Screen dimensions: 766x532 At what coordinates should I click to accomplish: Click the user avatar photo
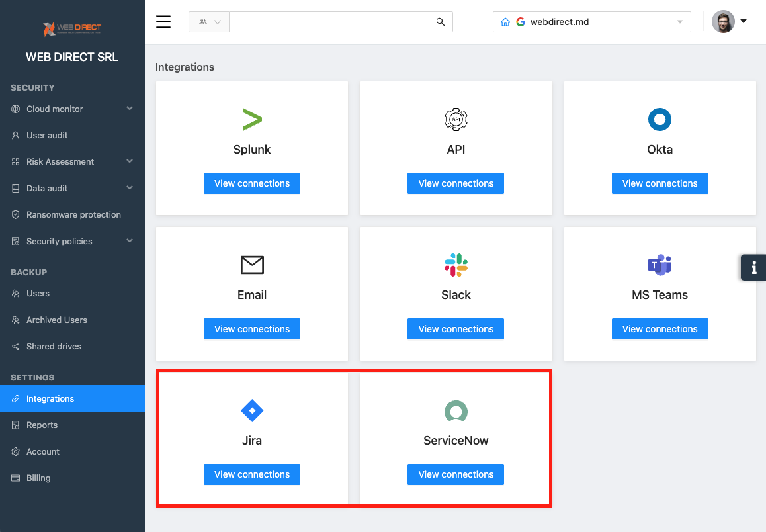pyautogui.click(x=723, y=21)
